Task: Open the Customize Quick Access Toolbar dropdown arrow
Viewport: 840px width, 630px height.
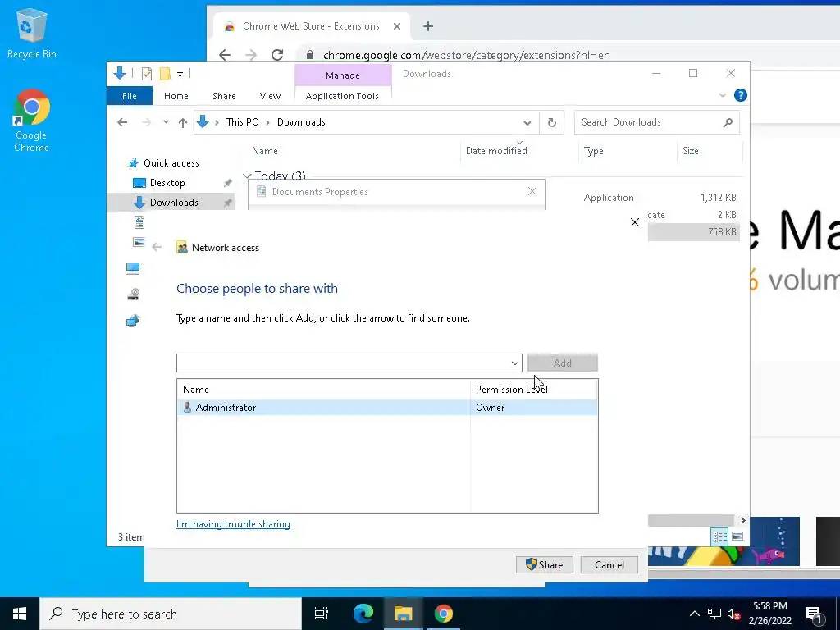Action: pyautogui.click(x=180, y=75)
